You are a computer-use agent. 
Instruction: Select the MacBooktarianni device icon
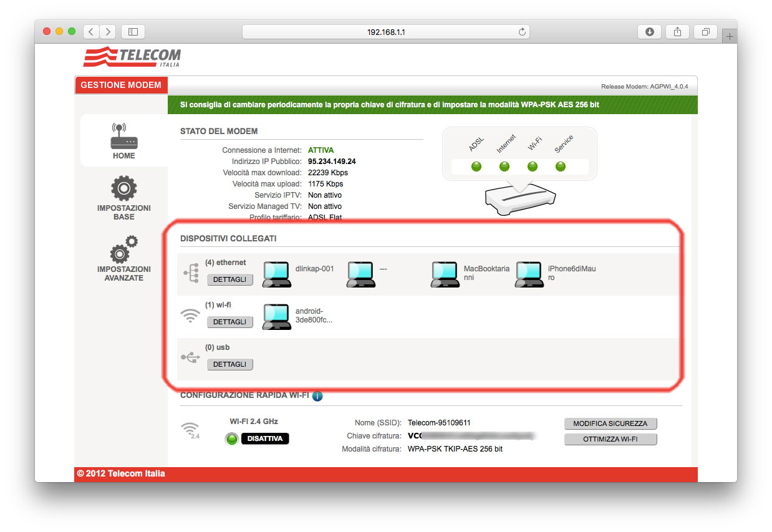point(445,274)
